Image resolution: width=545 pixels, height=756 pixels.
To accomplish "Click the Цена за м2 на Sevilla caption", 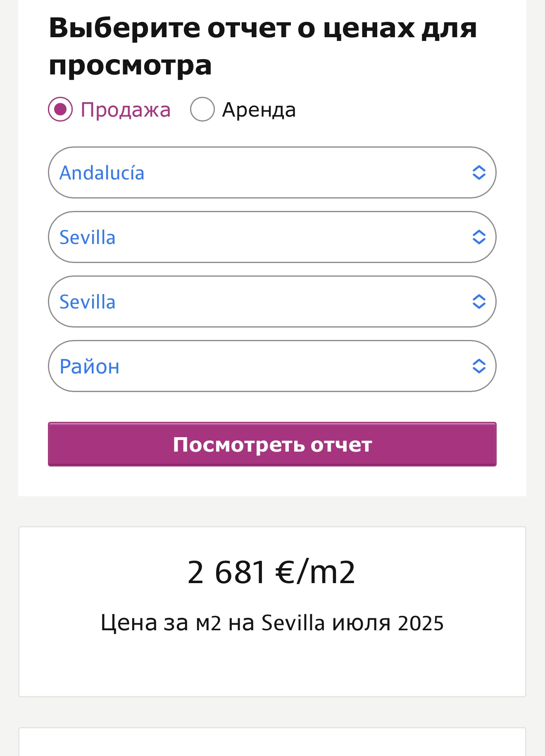I will (x=272, y=623).
